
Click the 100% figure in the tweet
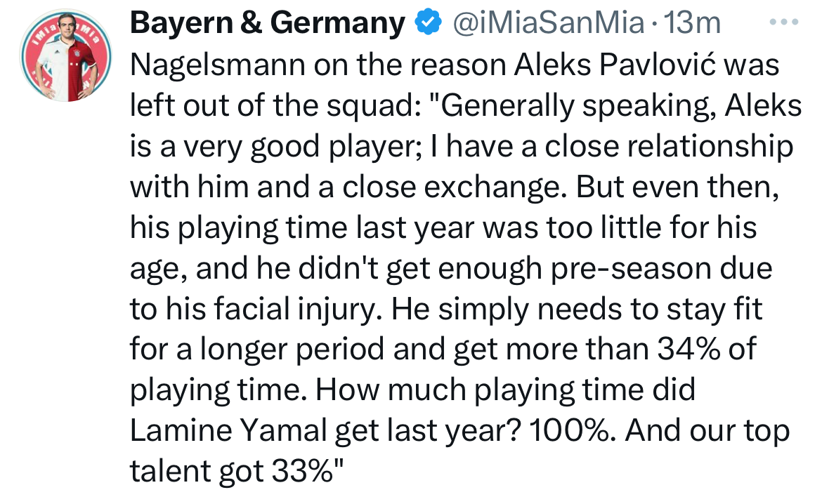[x=573, y=431]
